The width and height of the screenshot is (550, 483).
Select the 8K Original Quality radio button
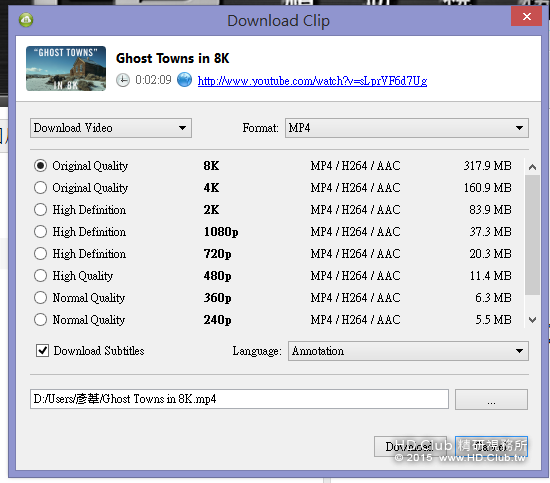pyautogui.click(x=40, y=166)
